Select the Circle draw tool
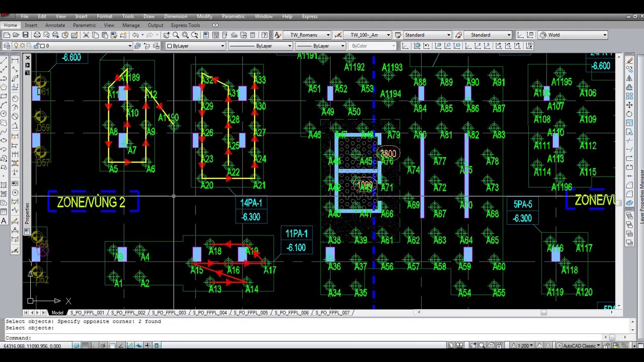644x362 pixels. [x=4, y=114]
